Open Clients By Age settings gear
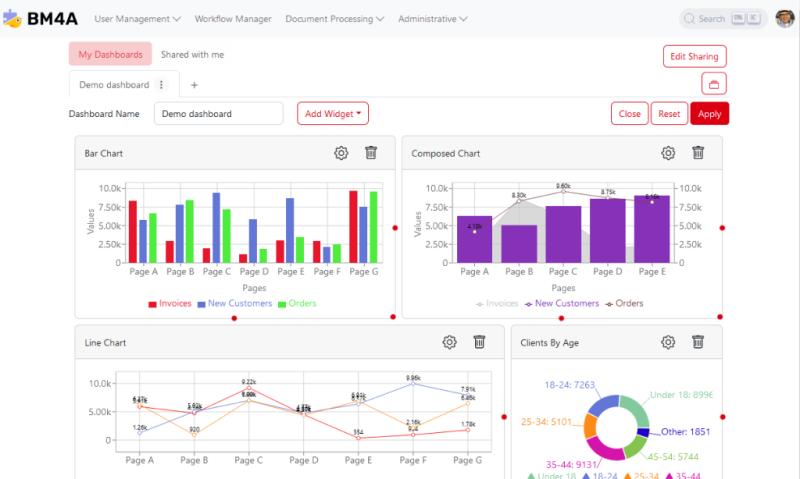 click(x=668, y=342)
